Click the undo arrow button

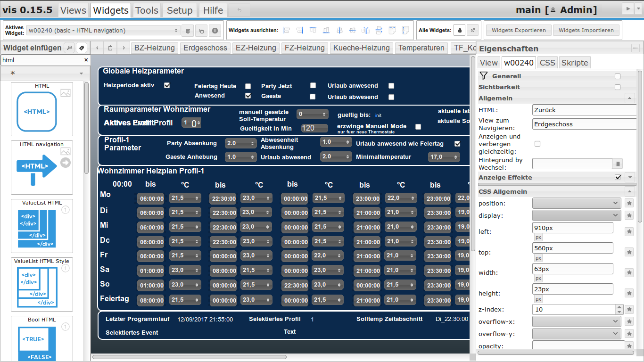click(240, 10)
